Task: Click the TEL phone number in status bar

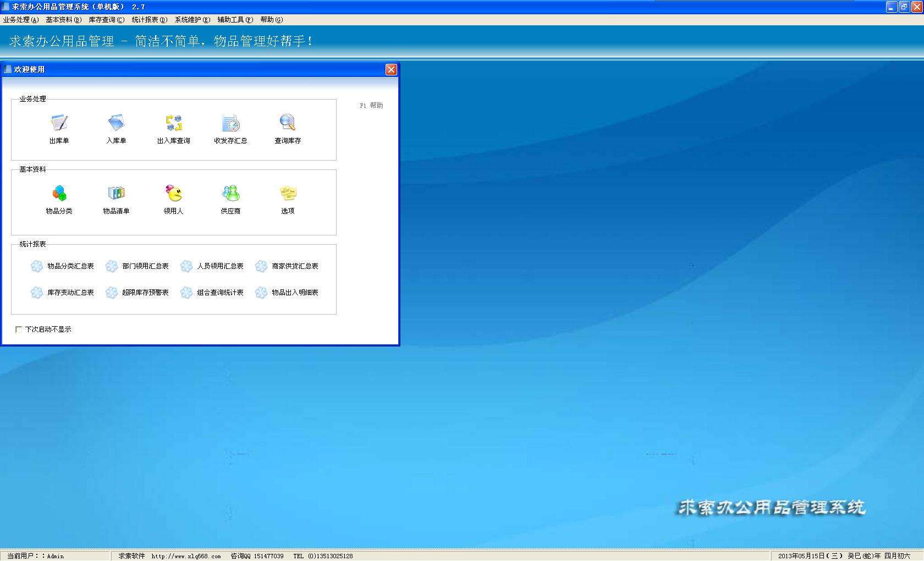Action: pos(323,556)
